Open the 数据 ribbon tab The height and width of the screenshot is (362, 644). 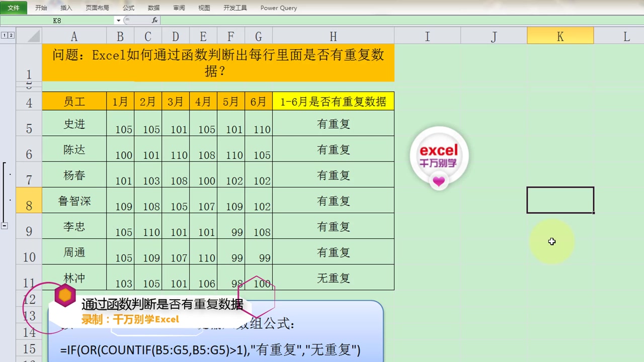(154, 8)
